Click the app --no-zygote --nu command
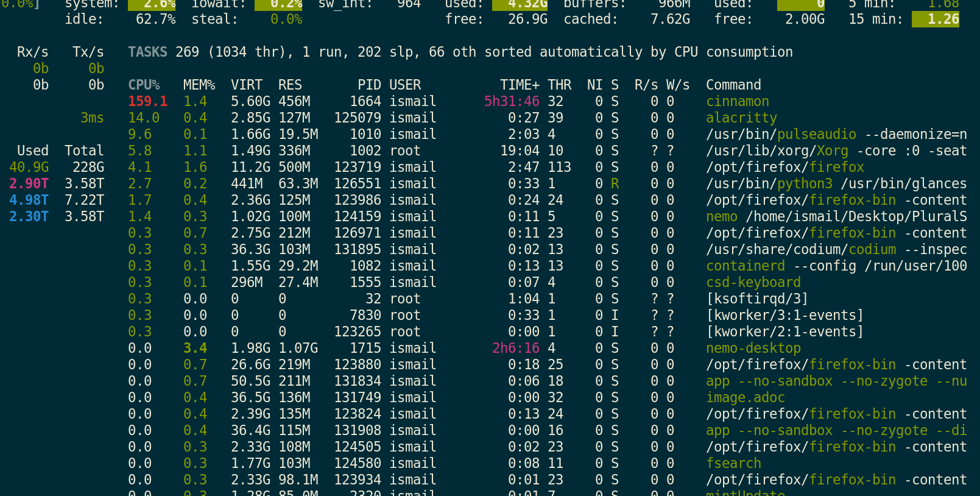 (x=836, y=381)
